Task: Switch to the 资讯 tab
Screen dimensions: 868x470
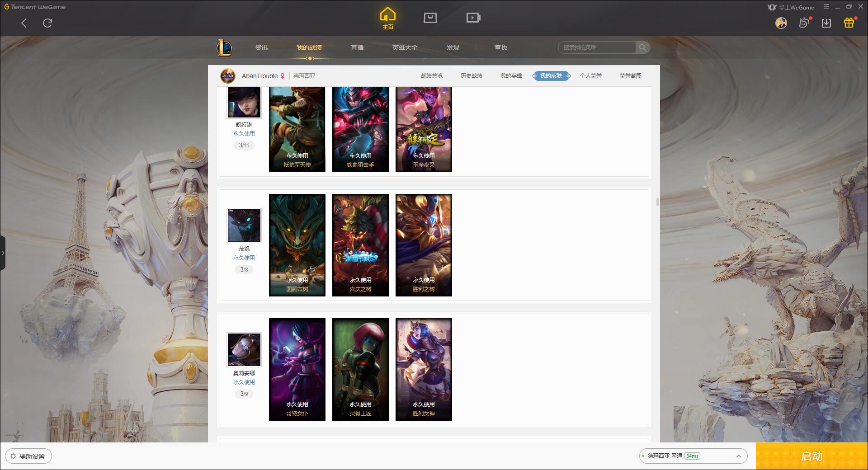Action: [x=261, y=47]
